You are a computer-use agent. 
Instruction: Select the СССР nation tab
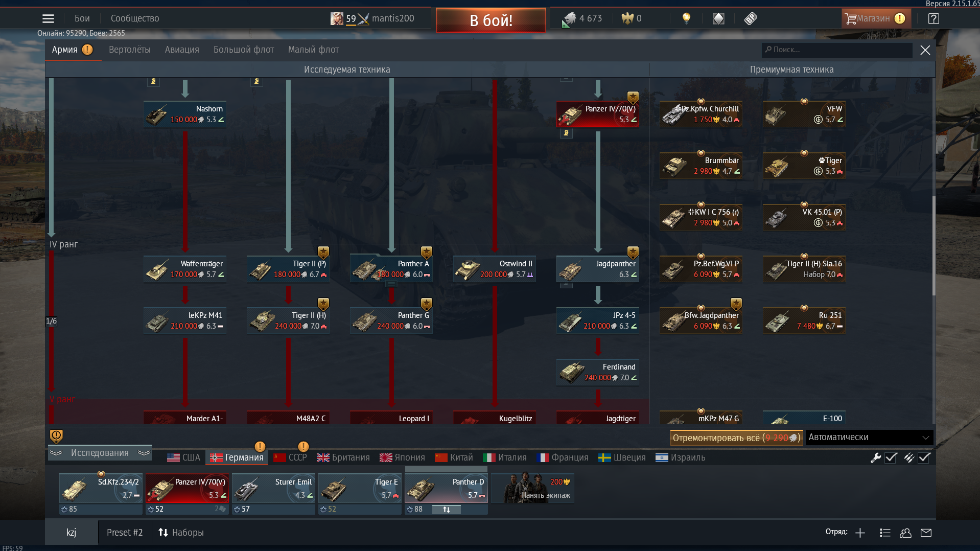(x=290, y=457)
